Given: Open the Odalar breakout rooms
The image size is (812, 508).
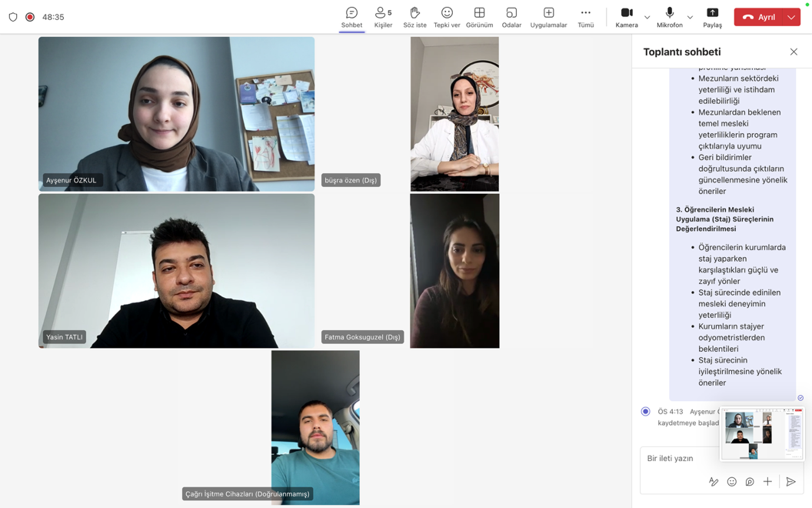Looking at the screenshot, I should [x=511, y=17].
